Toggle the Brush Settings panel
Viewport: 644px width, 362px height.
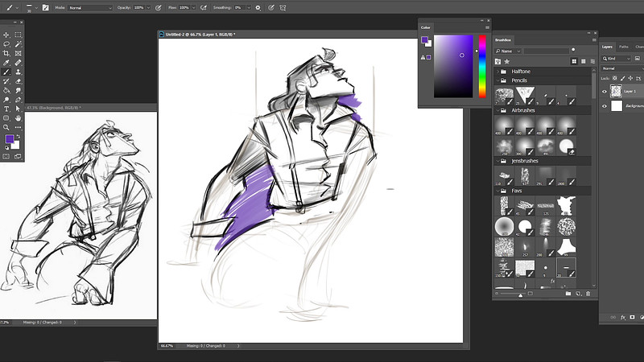[46, 7]
